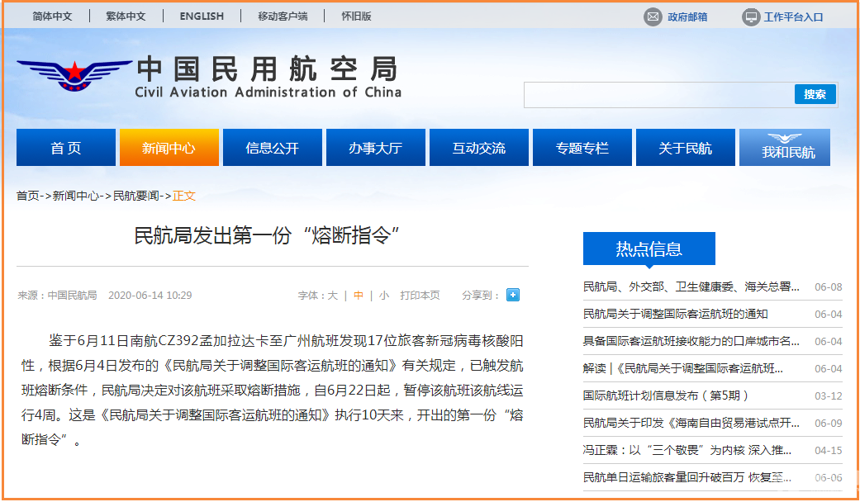Click 民航要闻 in the breadcrumb
This screenshot has height=502, width=860.
135,196
